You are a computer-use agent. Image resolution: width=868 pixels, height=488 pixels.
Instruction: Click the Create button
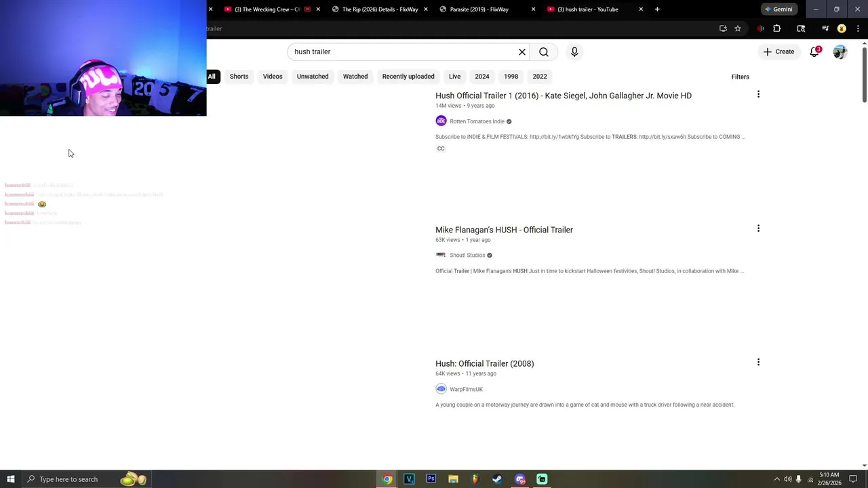pos(778,52)
